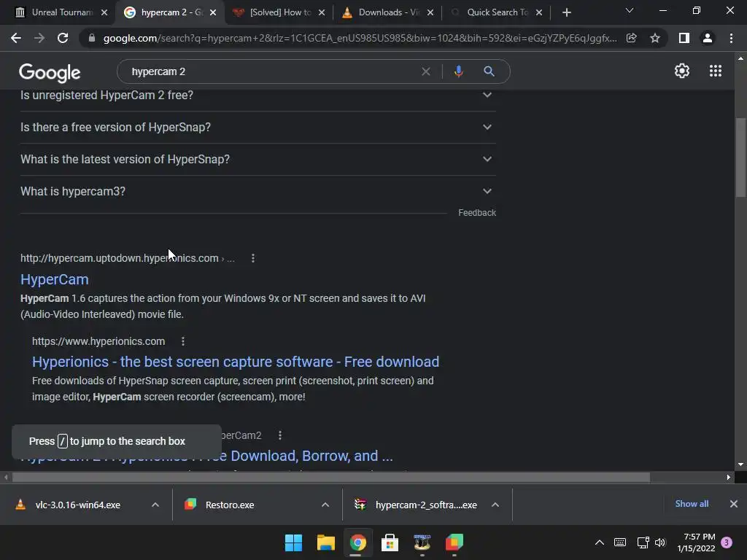Show all downloads
747x560 pixels.
click(x=692, y=504)
